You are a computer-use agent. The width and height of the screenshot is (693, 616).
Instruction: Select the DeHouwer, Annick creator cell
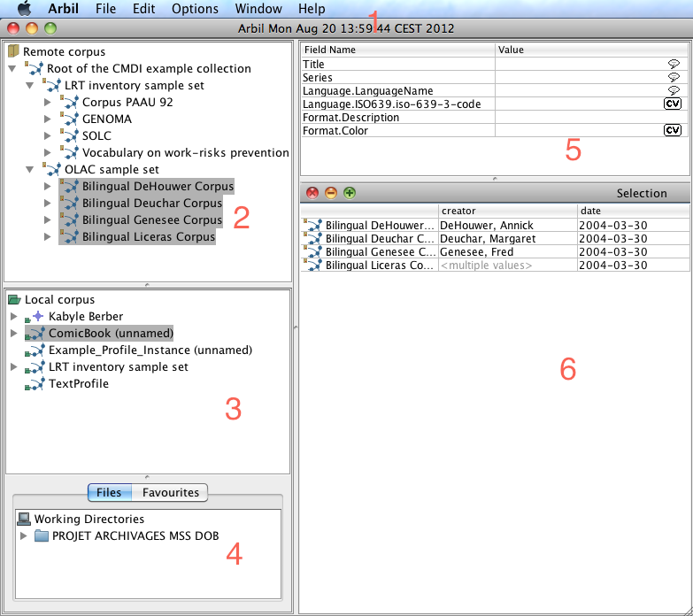[507, 226]
